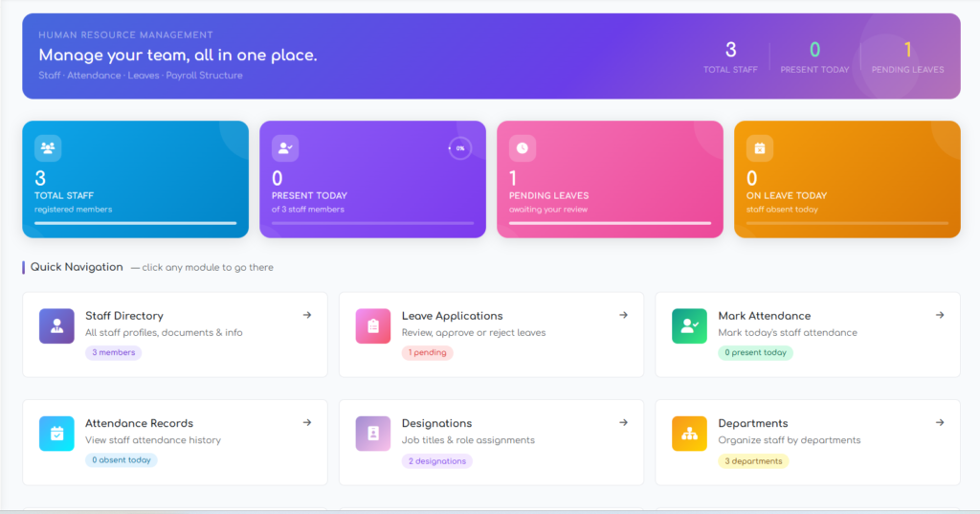The height and width of the screenshot is (514, 980).
Task: Click 'View staff attendance history' description
Action: 153,440
